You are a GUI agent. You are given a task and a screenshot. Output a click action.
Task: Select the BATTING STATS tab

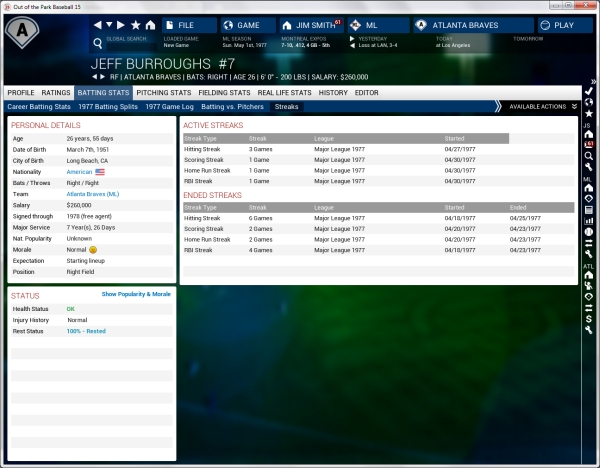point(103,93)
